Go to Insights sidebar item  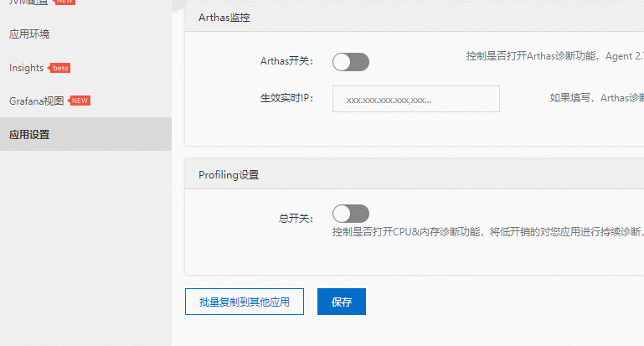[x=26, y=67]
